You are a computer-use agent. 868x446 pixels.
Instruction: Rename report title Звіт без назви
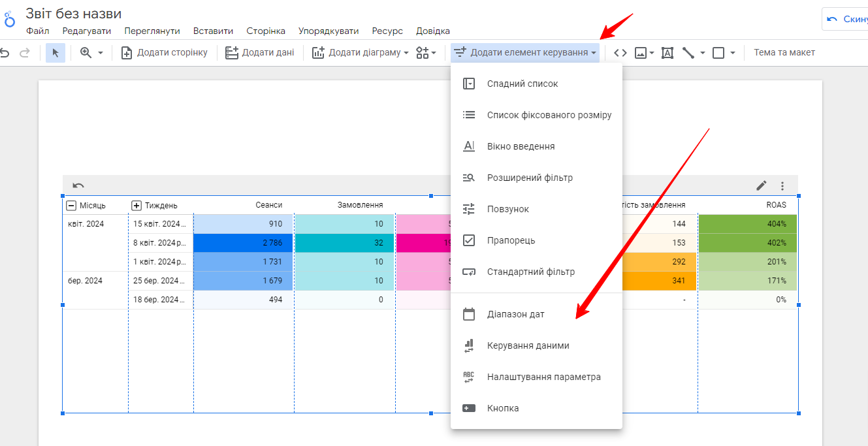click(x=74, y=14)
